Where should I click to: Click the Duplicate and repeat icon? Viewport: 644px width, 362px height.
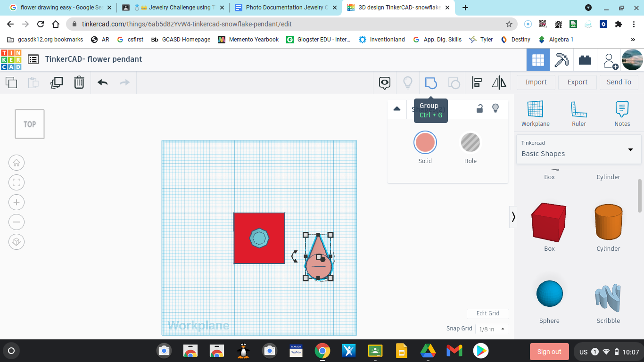click(x=56, y=82)
